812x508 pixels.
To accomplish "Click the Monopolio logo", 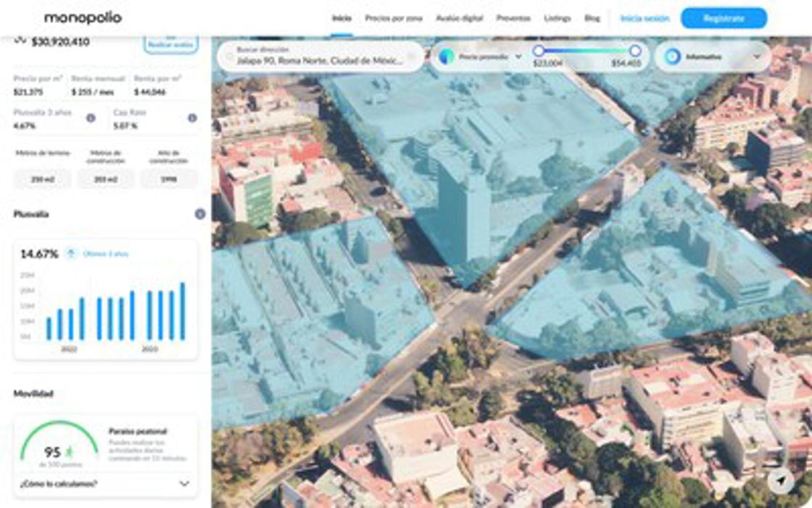I will pyautogui.click(x=83, y=18).
